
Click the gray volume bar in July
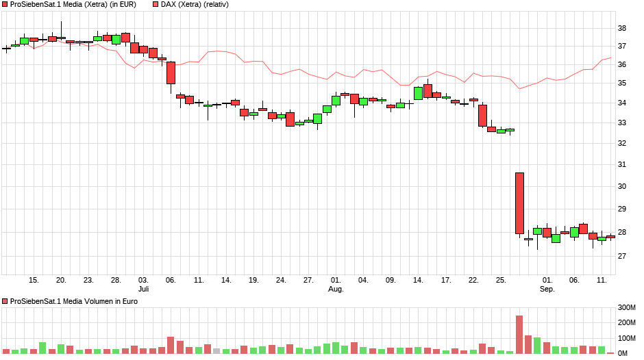point(216,351)
